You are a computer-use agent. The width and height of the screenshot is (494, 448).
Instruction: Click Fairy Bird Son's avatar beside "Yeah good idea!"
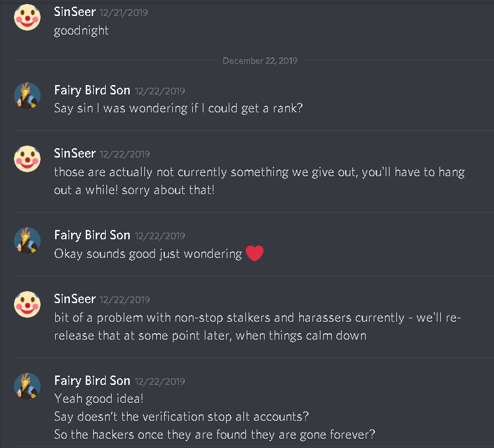tap(27, 386)
